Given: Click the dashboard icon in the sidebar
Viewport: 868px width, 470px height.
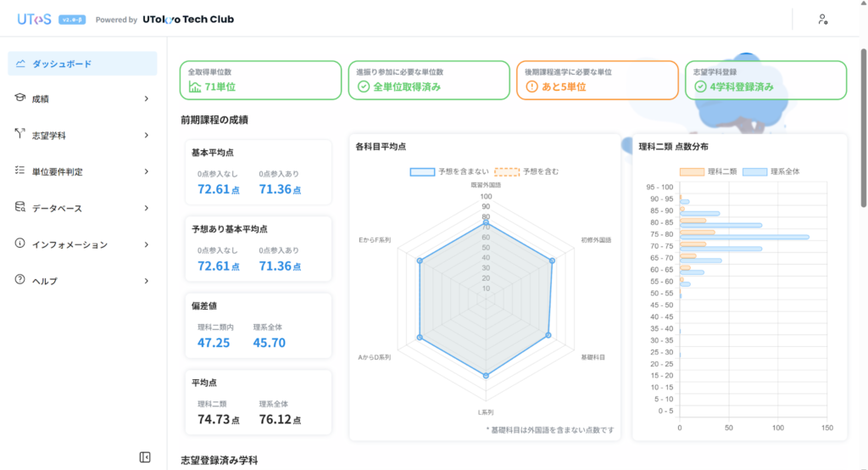Looking at the screenshot, I should click(x=20, y=64).
